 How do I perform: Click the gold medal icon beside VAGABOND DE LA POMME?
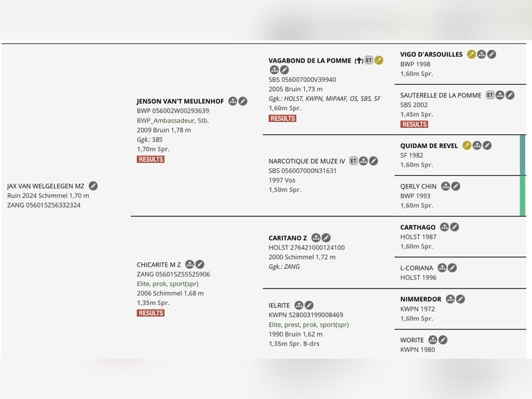(379, 60)
